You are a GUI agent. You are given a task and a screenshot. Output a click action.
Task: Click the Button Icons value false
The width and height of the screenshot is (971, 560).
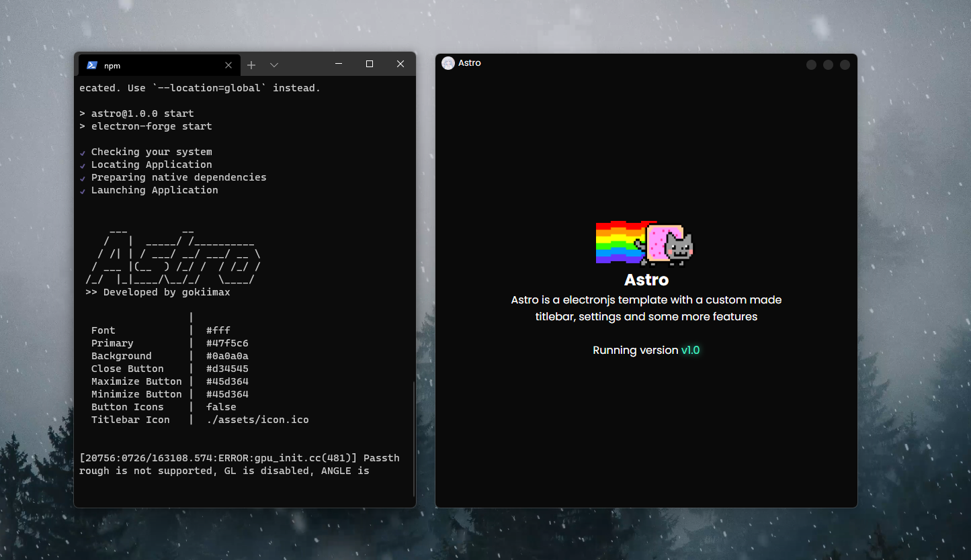[x=221, y=407]
